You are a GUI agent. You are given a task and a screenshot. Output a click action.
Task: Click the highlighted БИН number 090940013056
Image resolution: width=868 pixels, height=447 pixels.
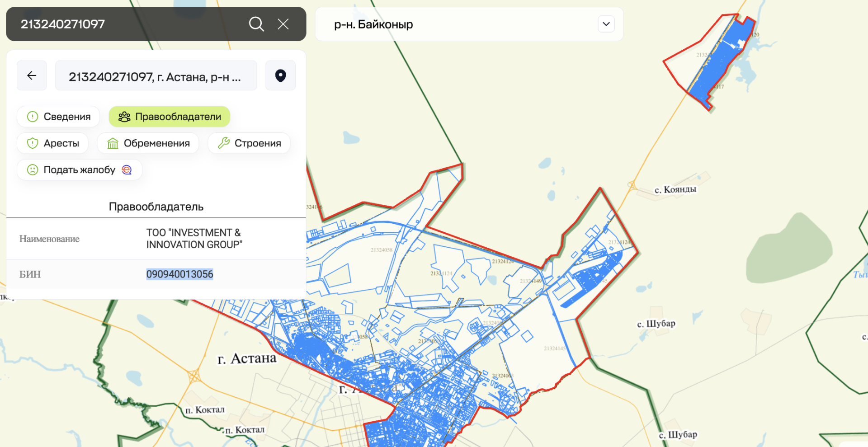(179, 274)
